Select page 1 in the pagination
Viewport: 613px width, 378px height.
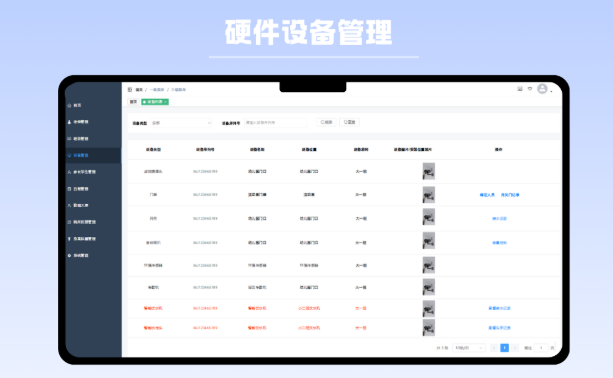point(505,348)
